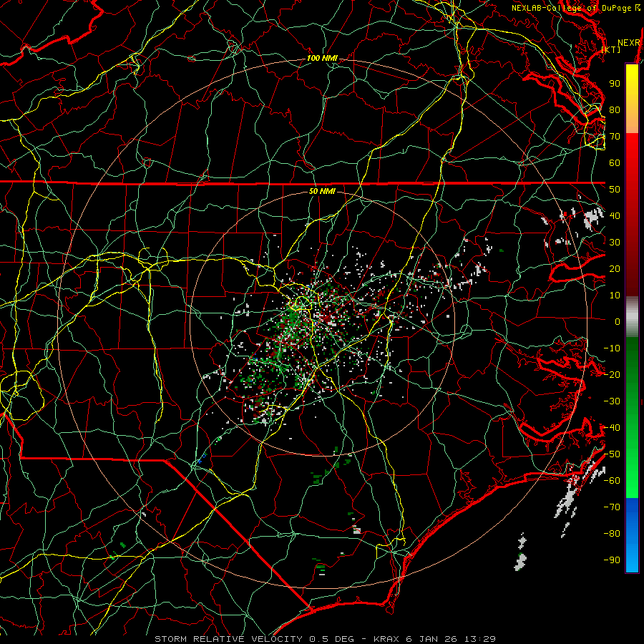Select the -70 value on velocity scale
This screenshot has width=644, height=644.
pos(612,507)
